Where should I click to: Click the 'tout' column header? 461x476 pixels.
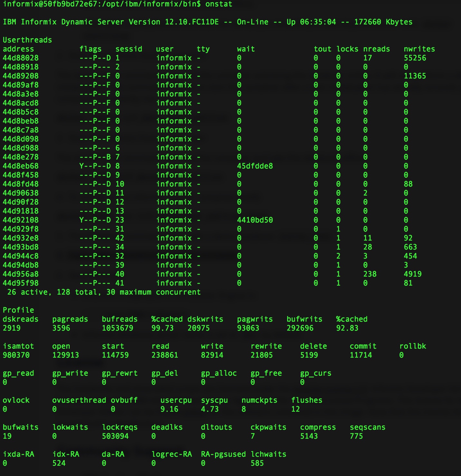pyautogui.click(x=323, y=49)
